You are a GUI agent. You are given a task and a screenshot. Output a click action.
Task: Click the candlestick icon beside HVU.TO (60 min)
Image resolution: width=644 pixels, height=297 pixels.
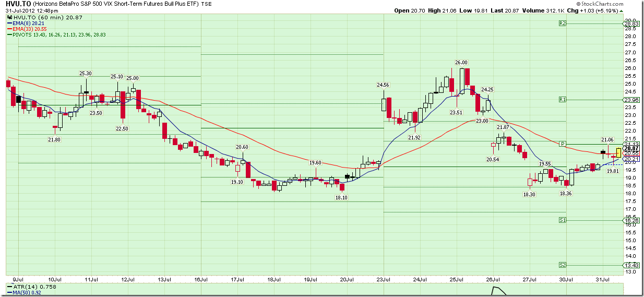(x=10, y=17)
